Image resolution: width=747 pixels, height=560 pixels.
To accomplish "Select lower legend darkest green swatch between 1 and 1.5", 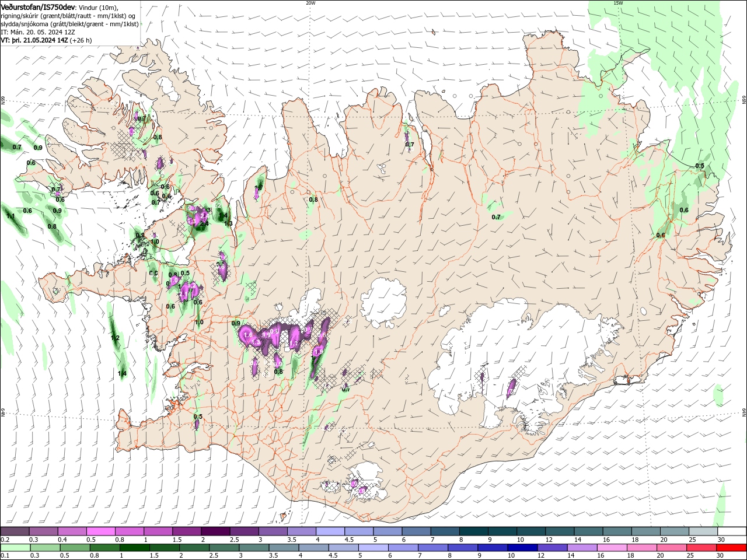I will 135,548.
